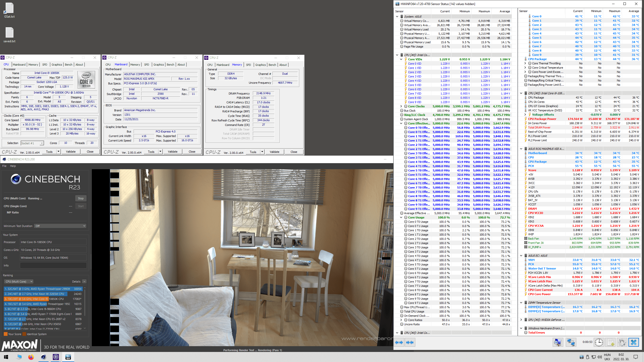
Task: Open GSat.txt desktop file icon
Action: click(9, 10)
